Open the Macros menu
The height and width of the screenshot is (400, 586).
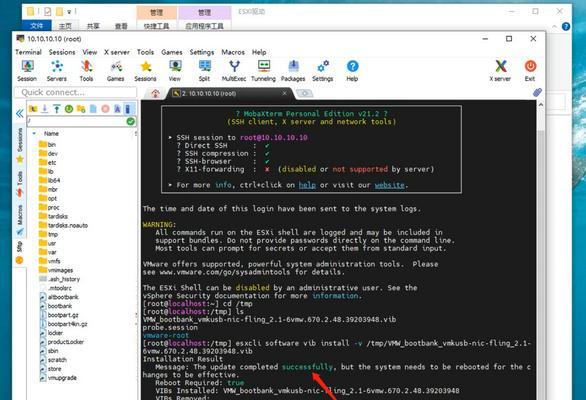click(x=233, y=52)
